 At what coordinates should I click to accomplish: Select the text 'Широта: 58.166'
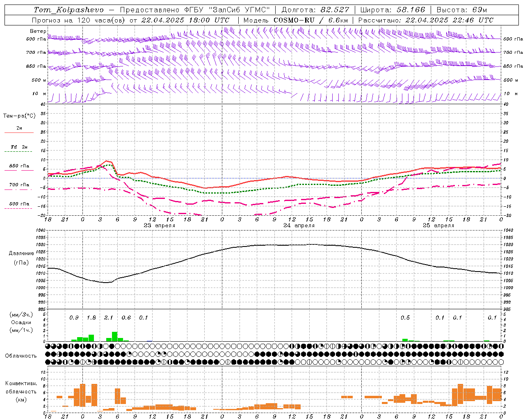coord(393,10)
